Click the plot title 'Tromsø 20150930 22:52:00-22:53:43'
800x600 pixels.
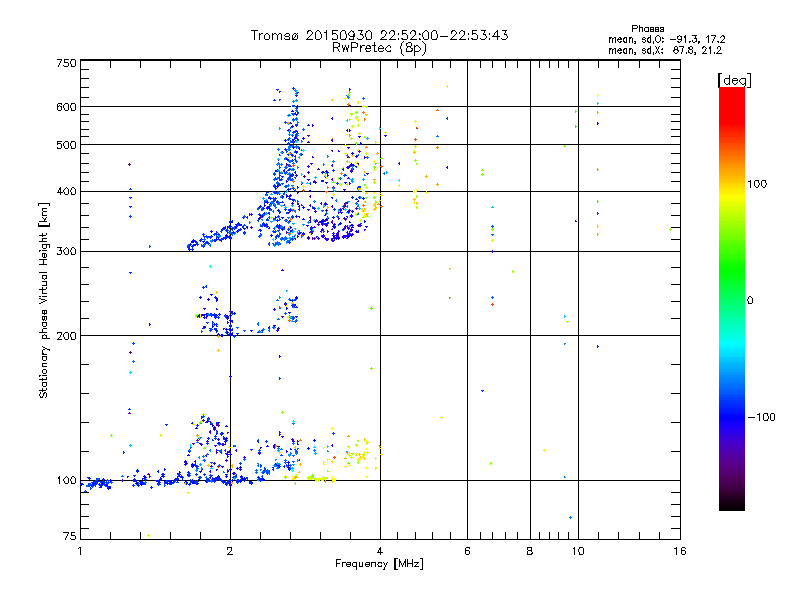pyautogui.click(x=379, y=35)
